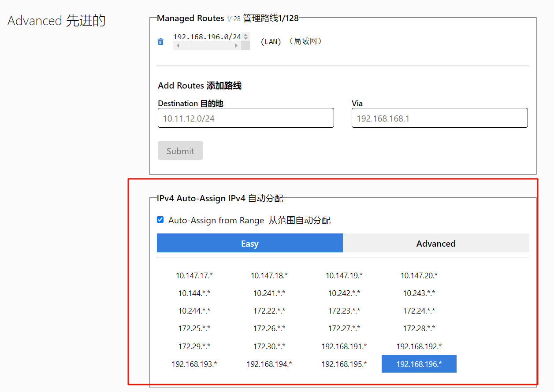This screenshot has height=392, width=554.
Task: Select the 10.147.17.* range
Action: (194, 276)
